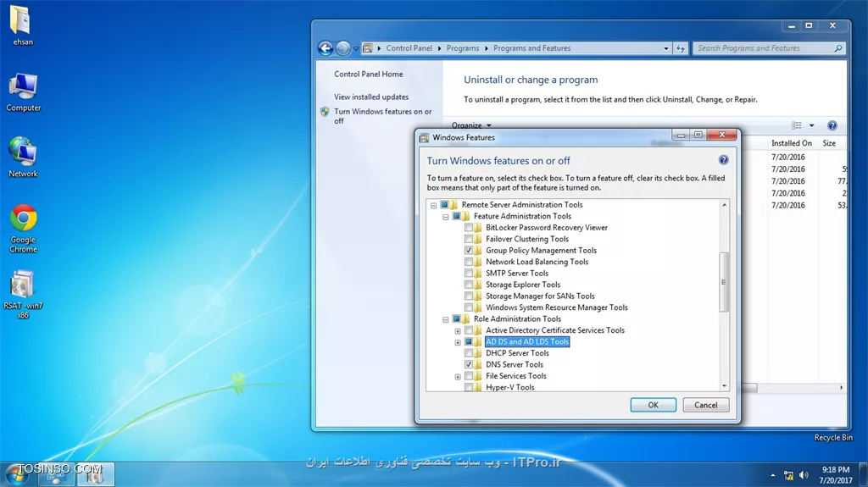The width and height of the screenshot is (868, 487).
Task: Expand Active Directory Certificate Services Tools
Action: tap(458, 331)
